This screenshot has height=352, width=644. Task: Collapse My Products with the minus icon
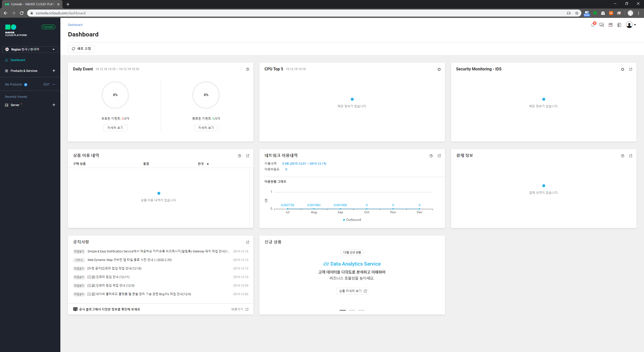pyautogui.click(x=54, y=84)
